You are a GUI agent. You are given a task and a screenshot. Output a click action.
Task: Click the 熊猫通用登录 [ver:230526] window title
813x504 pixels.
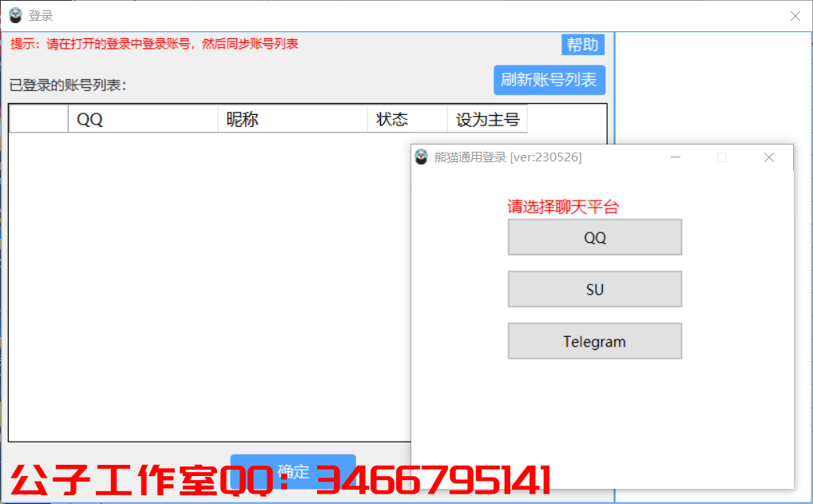click(x=508, y=157)
